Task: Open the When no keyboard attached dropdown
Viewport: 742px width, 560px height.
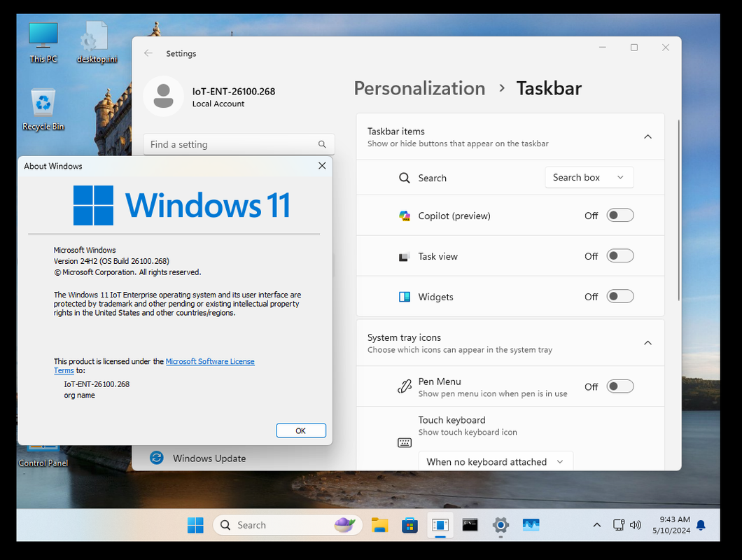Action: click(x=496, y=461)
